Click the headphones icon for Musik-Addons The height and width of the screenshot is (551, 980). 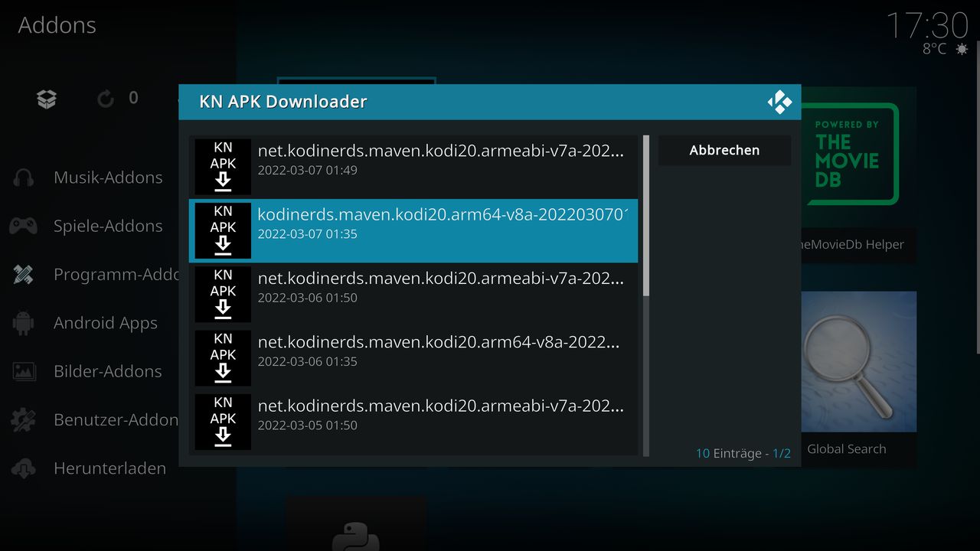(24, 178)
